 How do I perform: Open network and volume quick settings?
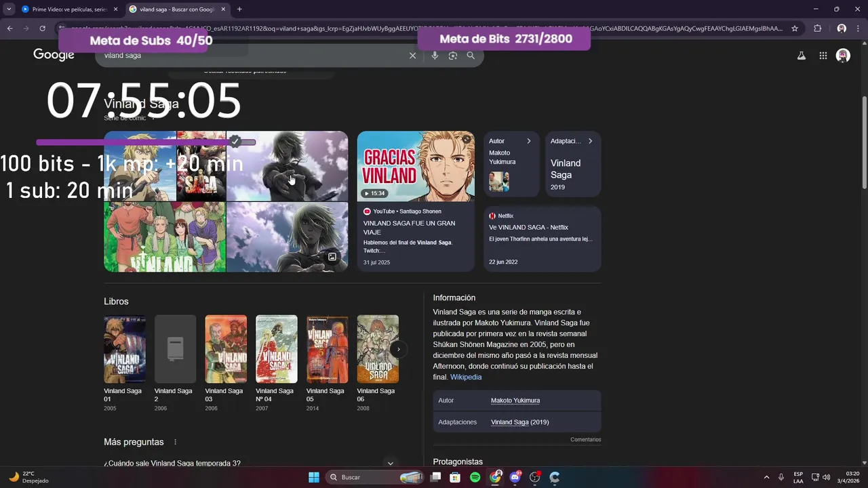pyautogui.click(x=821, y=477)
